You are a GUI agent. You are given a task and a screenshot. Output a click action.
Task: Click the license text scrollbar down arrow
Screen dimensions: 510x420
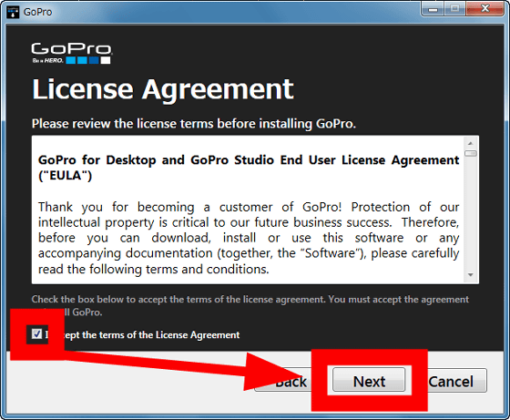[470, 275]
